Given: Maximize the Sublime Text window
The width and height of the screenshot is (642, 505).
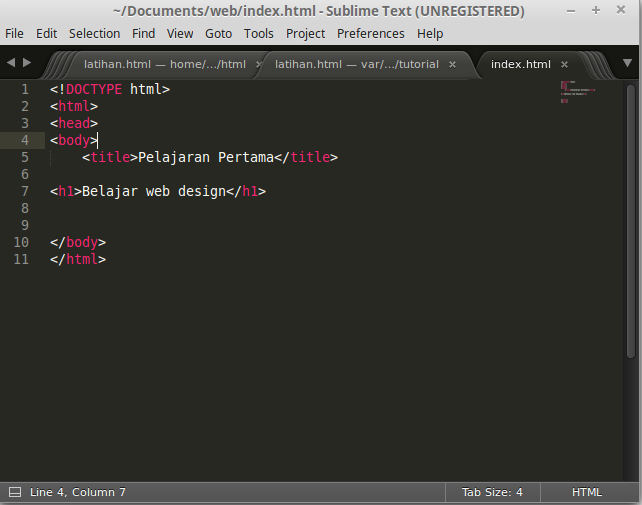Looking at the screenshot, I should (596, 10).
